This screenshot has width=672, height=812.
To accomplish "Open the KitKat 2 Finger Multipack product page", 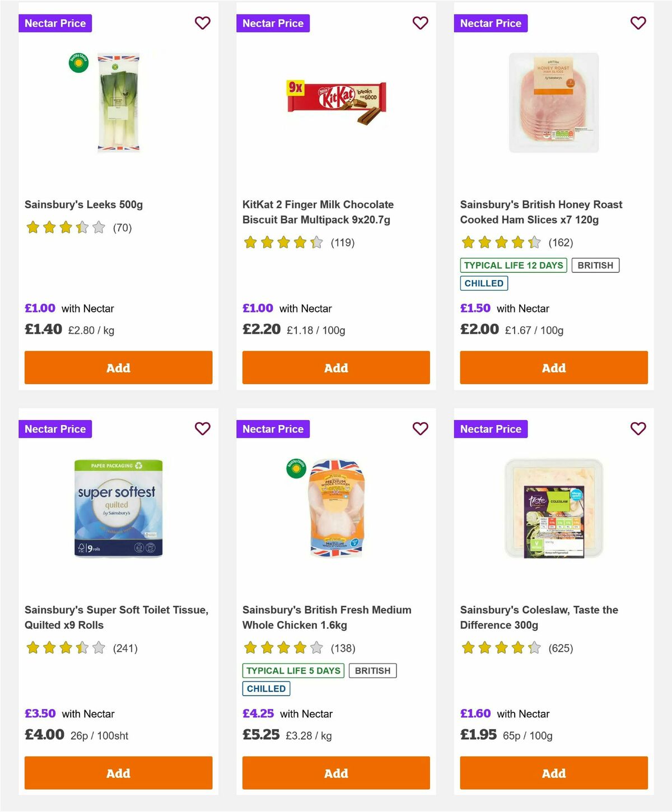I will click(318, 212).
